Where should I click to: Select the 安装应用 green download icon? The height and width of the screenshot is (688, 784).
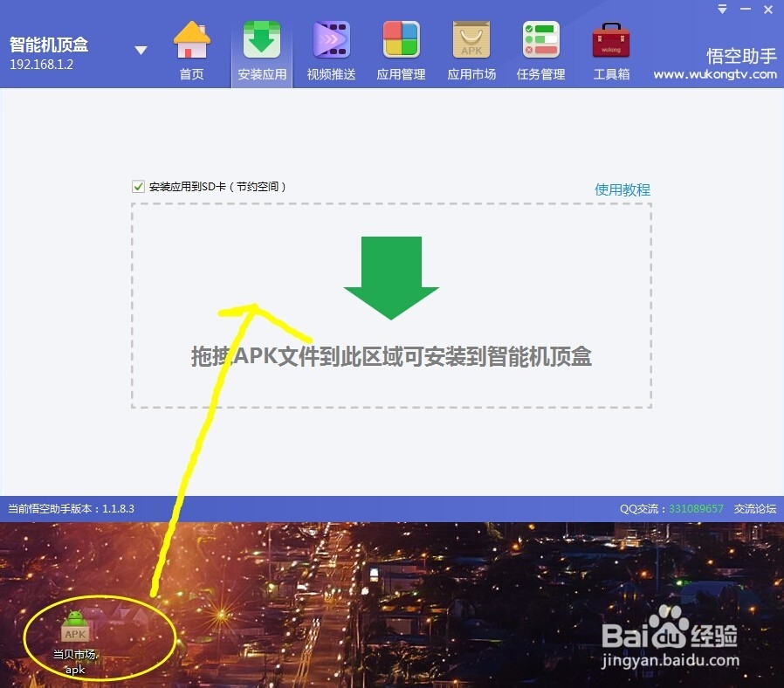click(262, 40)
